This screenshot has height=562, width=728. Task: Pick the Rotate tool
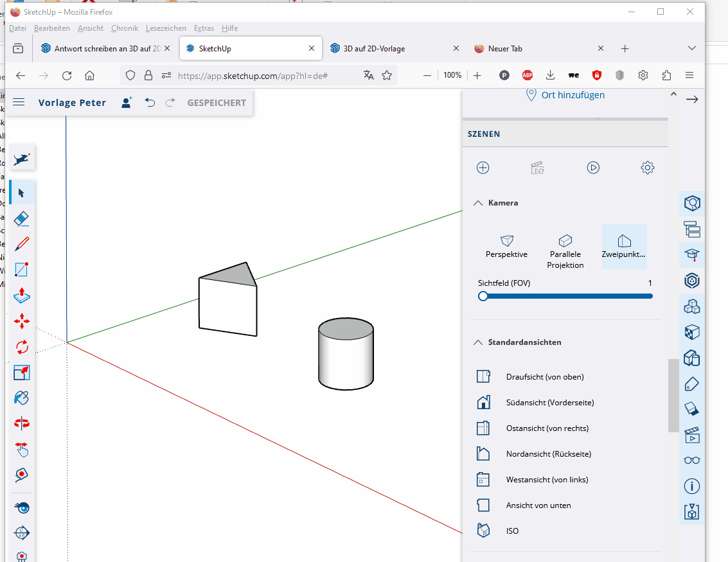click(22, 347)
